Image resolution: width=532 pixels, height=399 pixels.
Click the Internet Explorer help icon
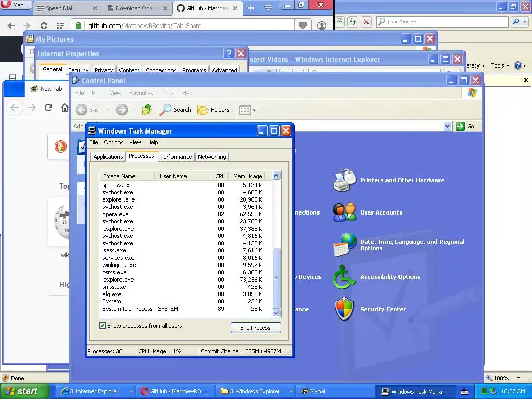[x=518, y=65]
